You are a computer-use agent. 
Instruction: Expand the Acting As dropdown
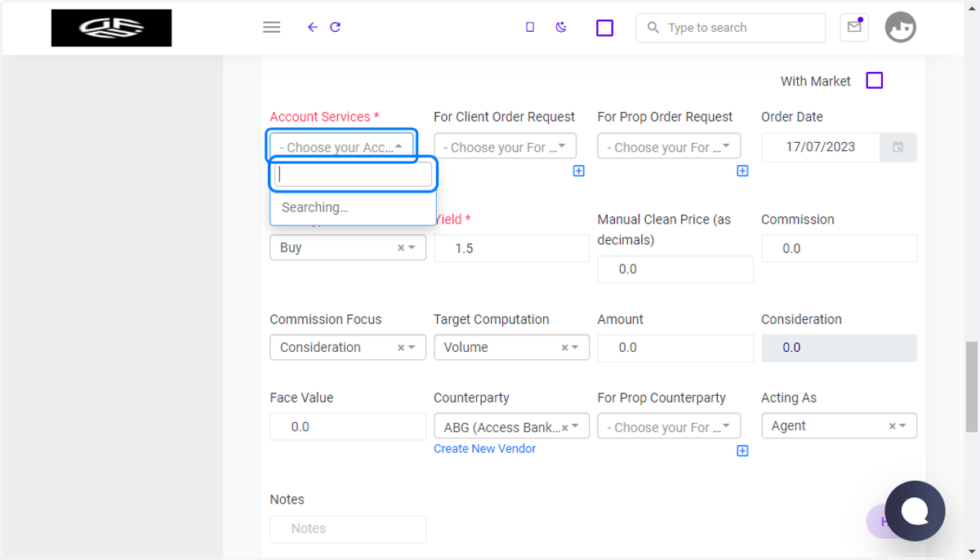[902, 425]
